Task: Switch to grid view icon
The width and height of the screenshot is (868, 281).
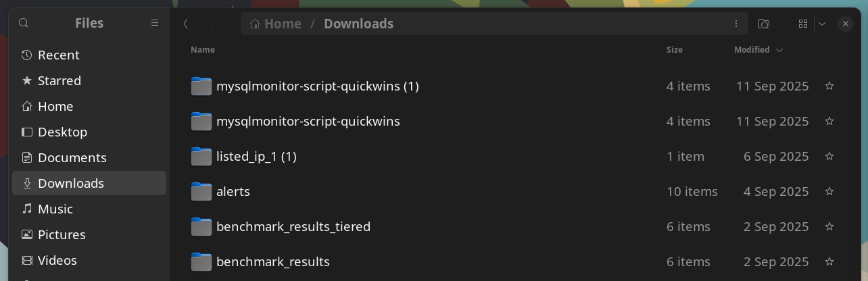Action: tap(803, 24)
